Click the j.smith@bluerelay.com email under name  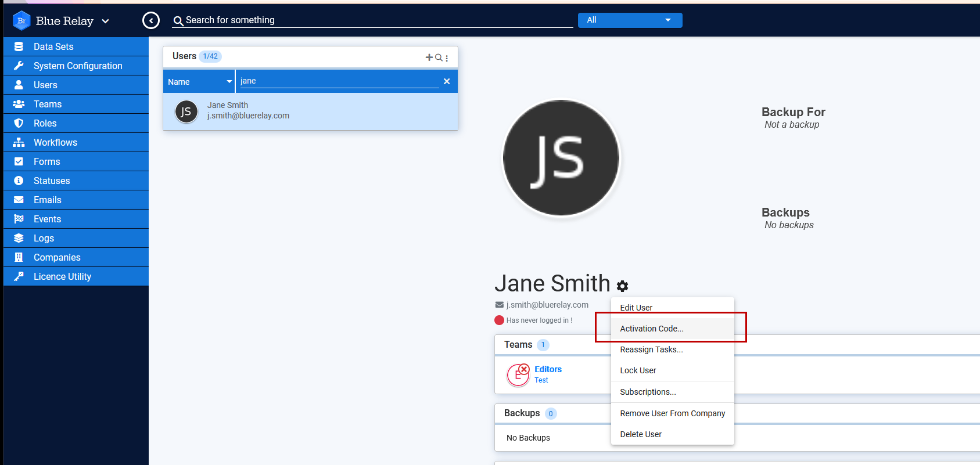pyautogui.click(x=547, y=305)
